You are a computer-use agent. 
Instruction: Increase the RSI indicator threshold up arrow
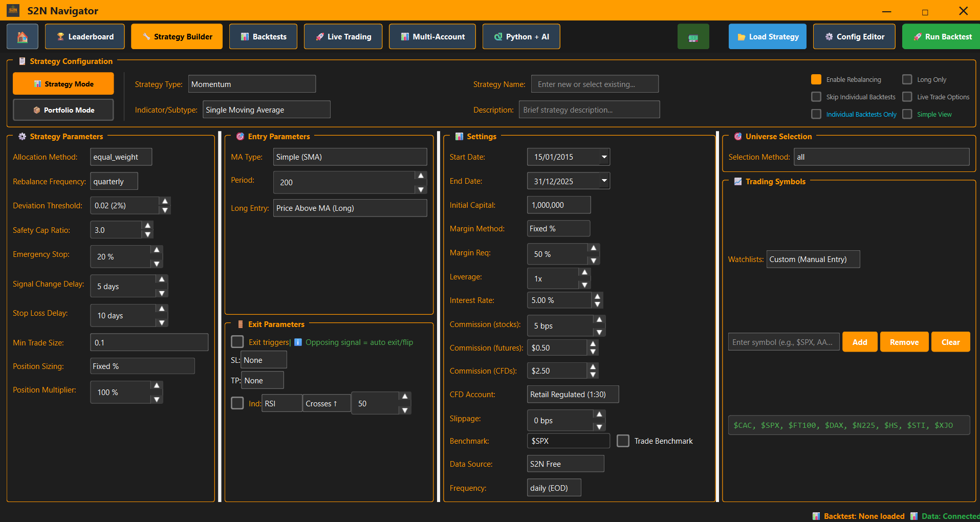(x=405, y=396)
